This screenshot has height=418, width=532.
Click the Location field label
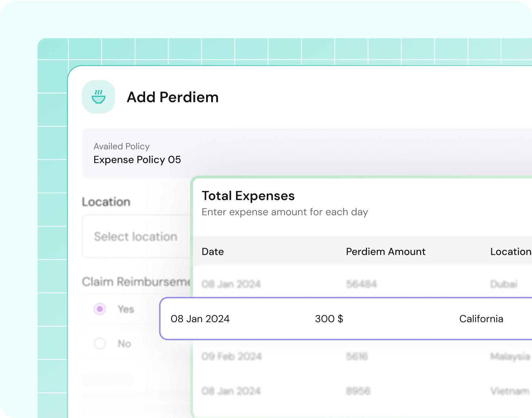pos(106,202)
